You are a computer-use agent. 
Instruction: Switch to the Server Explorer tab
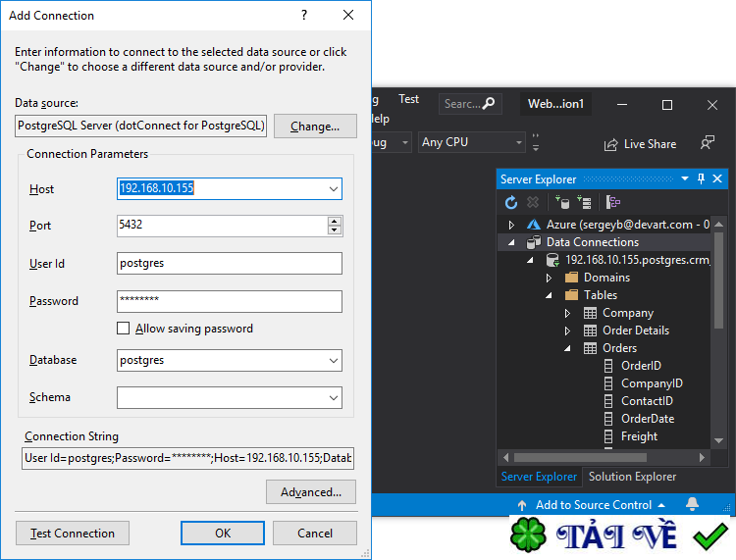pos(539,477)
